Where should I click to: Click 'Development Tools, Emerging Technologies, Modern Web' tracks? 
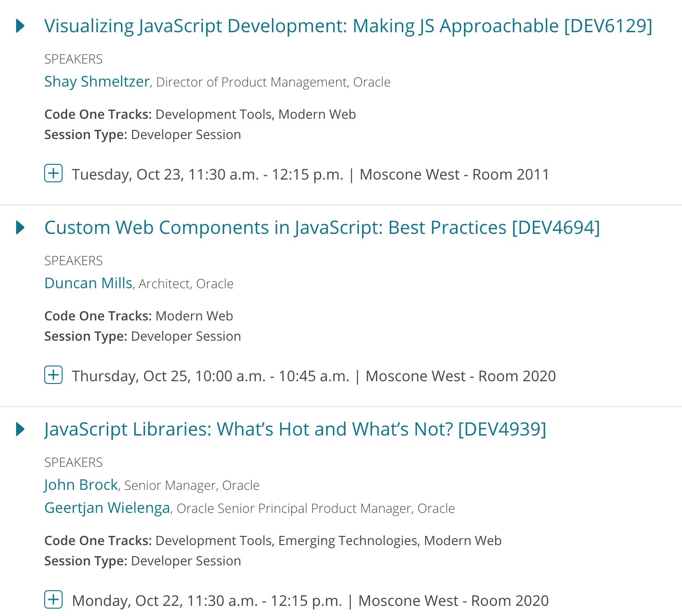(329, 540)
